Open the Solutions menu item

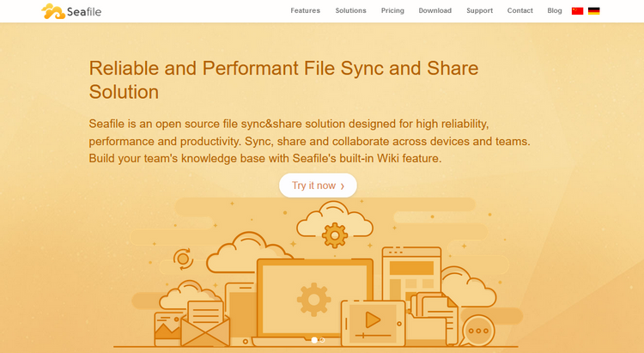(x=350, y=10)
